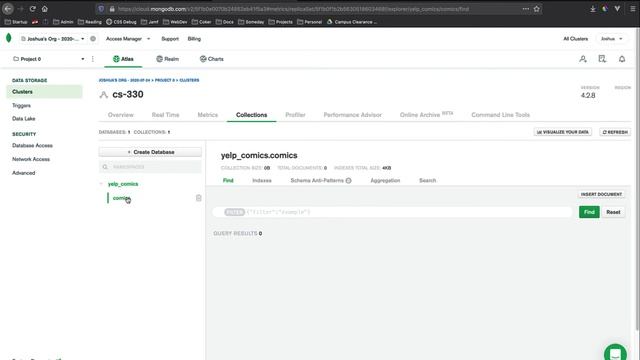Click the Reset query button

[x=613, y=212]
